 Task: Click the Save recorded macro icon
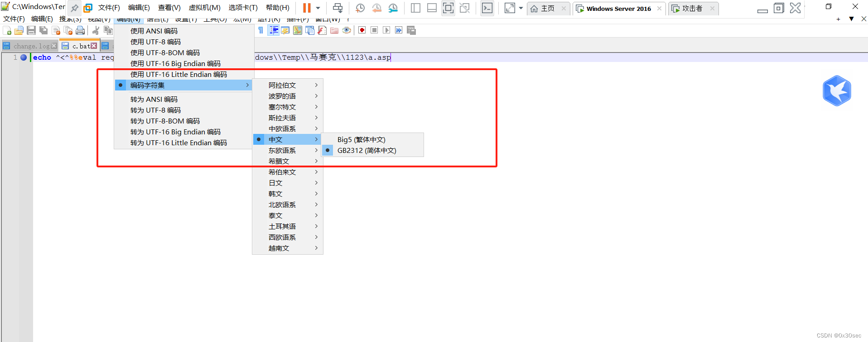(411, 30)
